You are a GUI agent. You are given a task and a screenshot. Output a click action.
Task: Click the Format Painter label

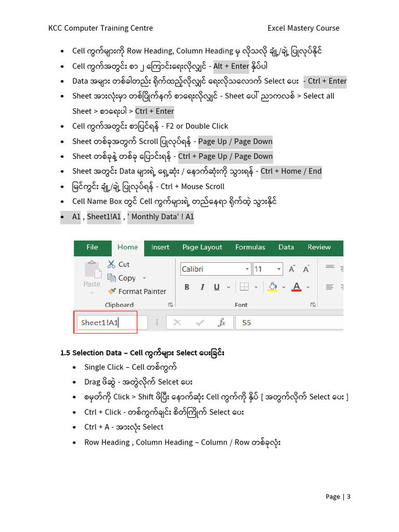point(142,291)
